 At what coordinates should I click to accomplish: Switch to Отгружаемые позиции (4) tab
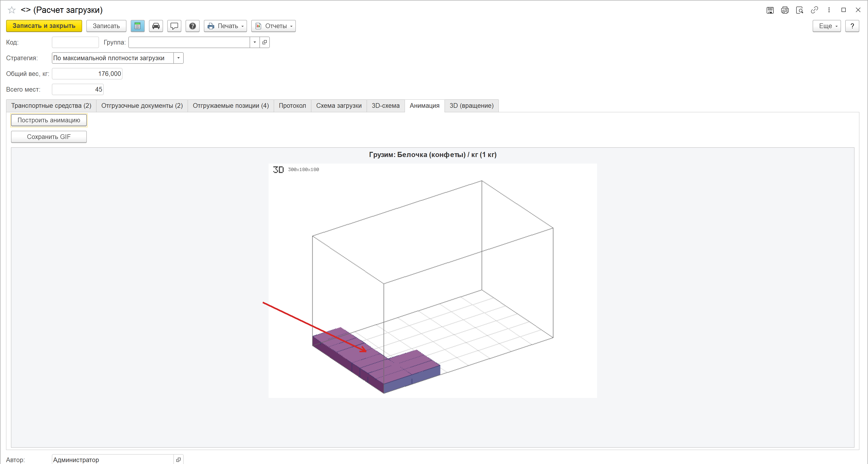pyautogui.click(x=231, y=106)
